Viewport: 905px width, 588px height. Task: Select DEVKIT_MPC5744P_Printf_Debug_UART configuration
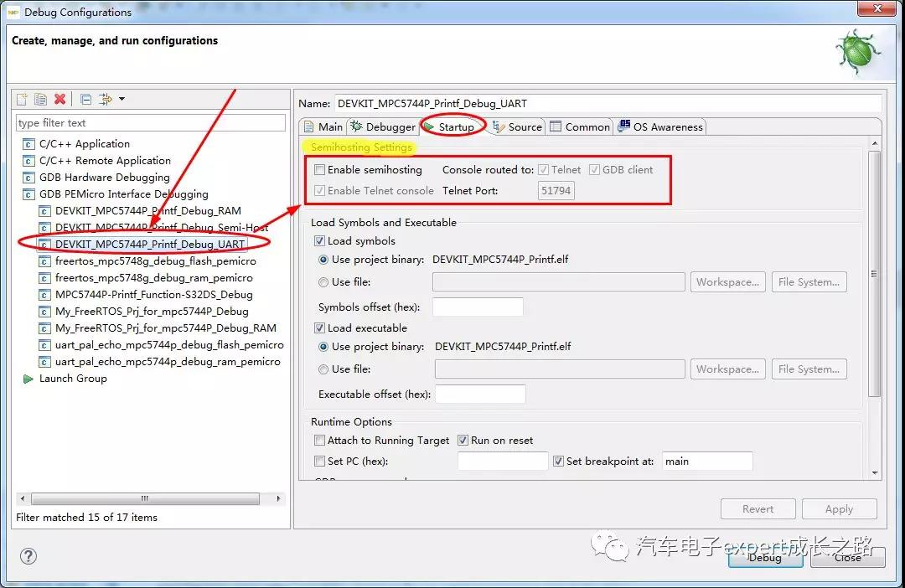click(x=149, y=244)
